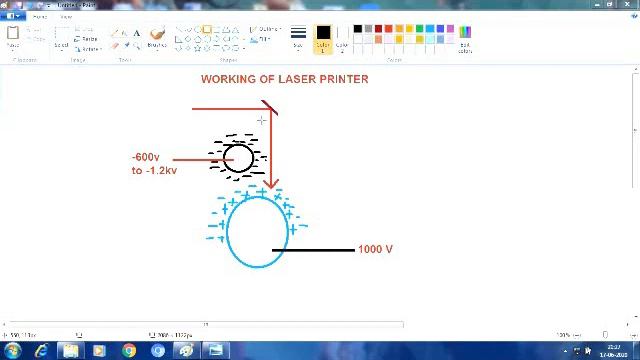Image resolution: width=640 pixels, height=360 pixels.
Task: Activate the Color 1 selector
Action: 323,39
